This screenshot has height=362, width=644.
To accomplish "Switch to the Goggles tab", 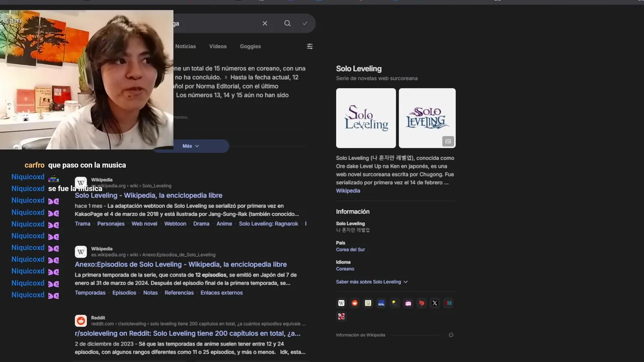I will point(250,46).
